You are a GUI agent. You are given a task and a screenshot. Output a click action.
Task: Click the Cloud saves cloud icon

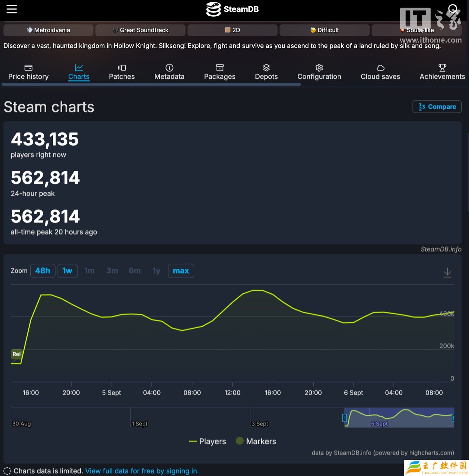tap(380, 68)
